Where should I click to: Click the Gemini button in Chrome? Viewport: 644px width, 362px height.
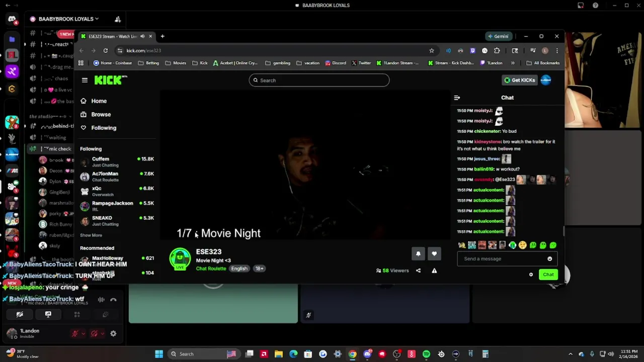pos(498,36)
